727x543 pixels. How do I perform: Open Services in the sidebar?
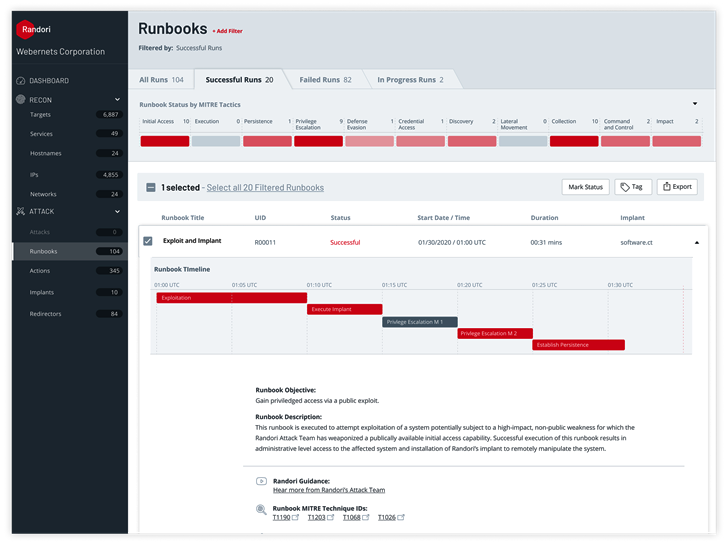point(70,134)
